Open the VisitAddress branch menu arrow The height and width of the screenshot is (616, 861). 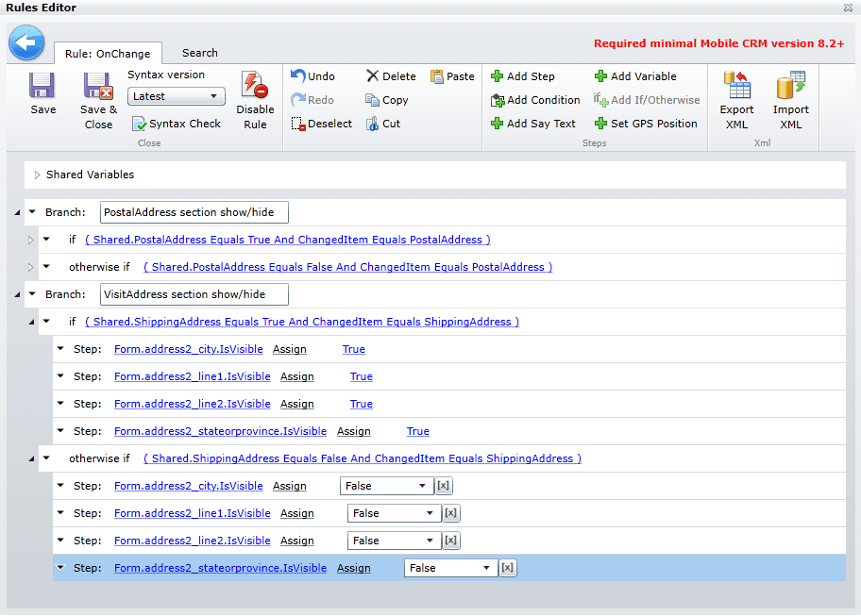[32, 294]
